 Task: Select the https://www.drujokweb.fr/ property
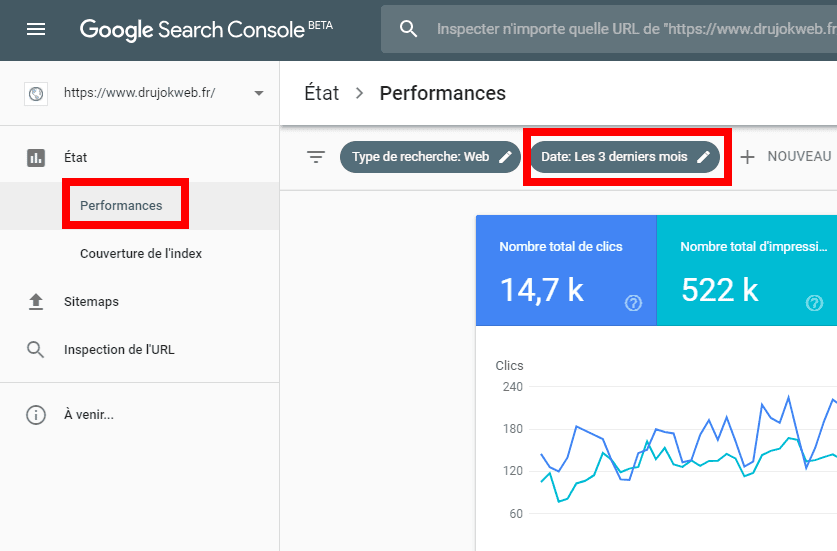coord(139,93)
